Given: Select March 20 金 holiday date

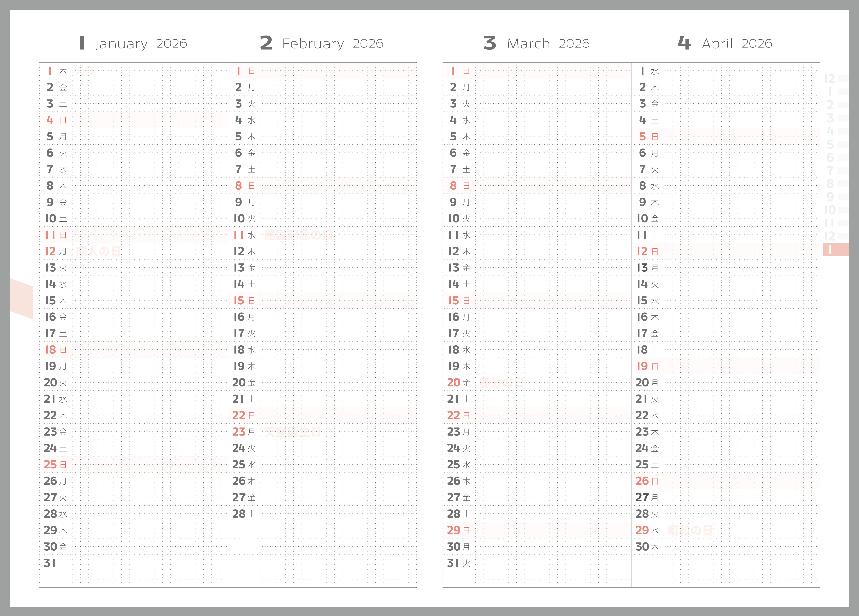Looking at the screenshot, I should click(x=459, y=383).
